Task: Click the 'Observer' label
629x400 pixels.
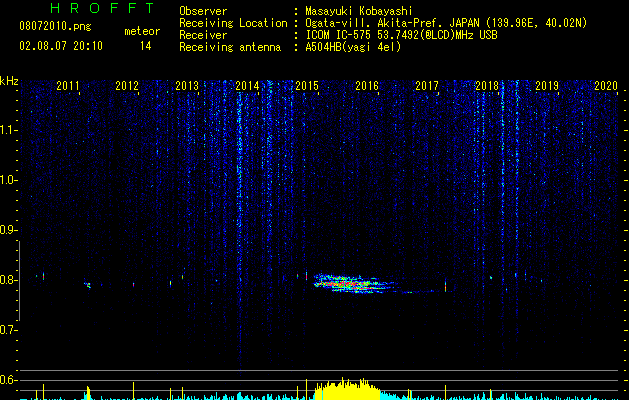Action: pos(203,11)
